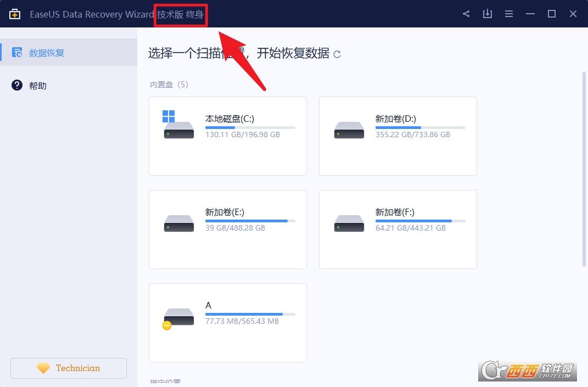This screenshot has width=588, height=387.
Task: Click the 数据恢复 sidebar icon
Action: click(17, 52)
